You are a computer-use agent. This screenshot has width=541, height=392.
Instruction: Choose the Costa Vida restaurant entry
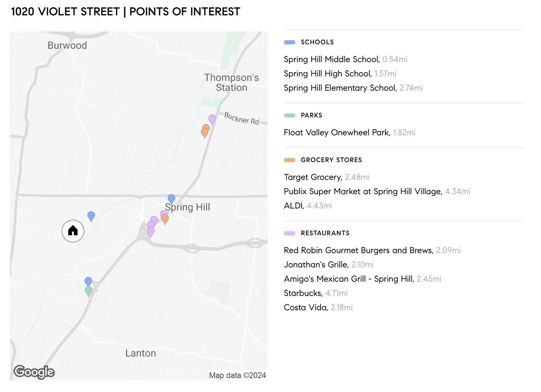point(305,307)
